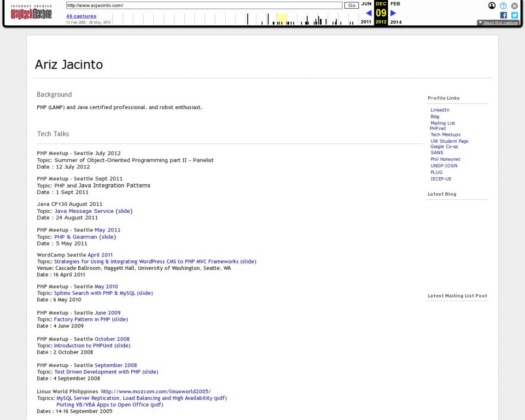Viewport: 525px width, 420px height.
Task: Click the Latest Mailing List Post heading
Action: (457, 296)
